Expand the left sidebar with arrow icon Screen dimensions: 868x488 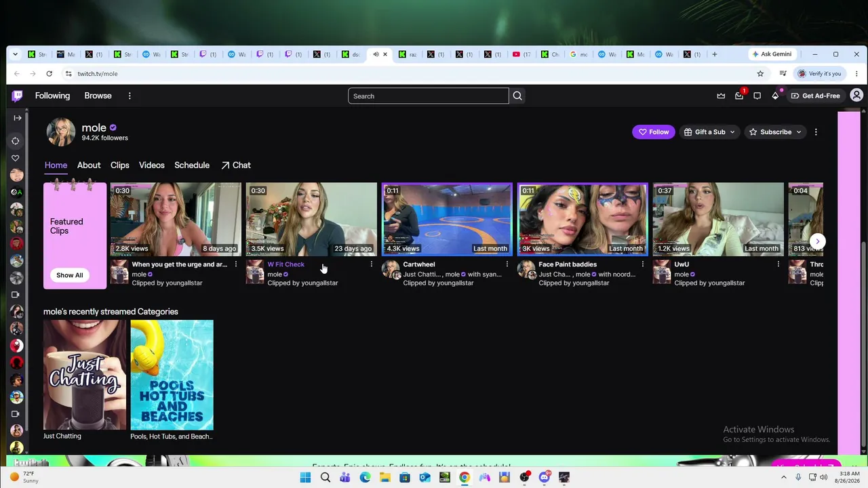point(17,118)
